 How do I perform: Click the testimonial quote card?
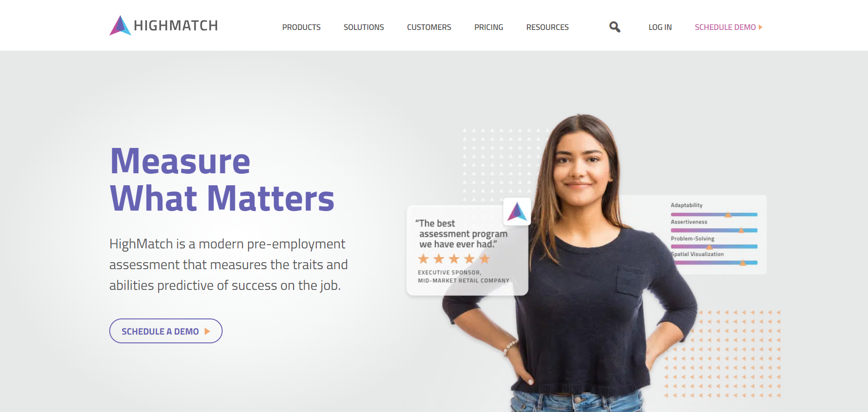[x=467, y=250]
